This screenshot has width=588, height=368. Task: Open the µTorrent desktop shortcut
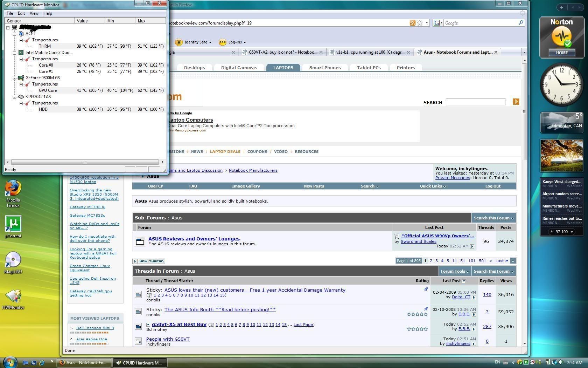point(13,227)
